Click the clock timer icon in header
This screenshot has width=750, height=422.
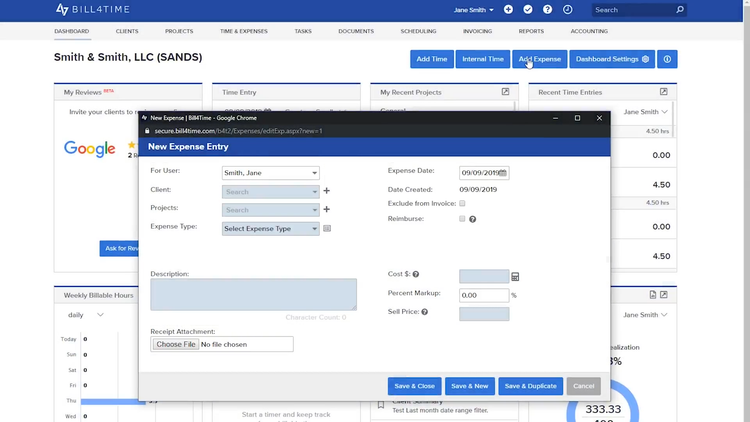click(x=567, y=10)
